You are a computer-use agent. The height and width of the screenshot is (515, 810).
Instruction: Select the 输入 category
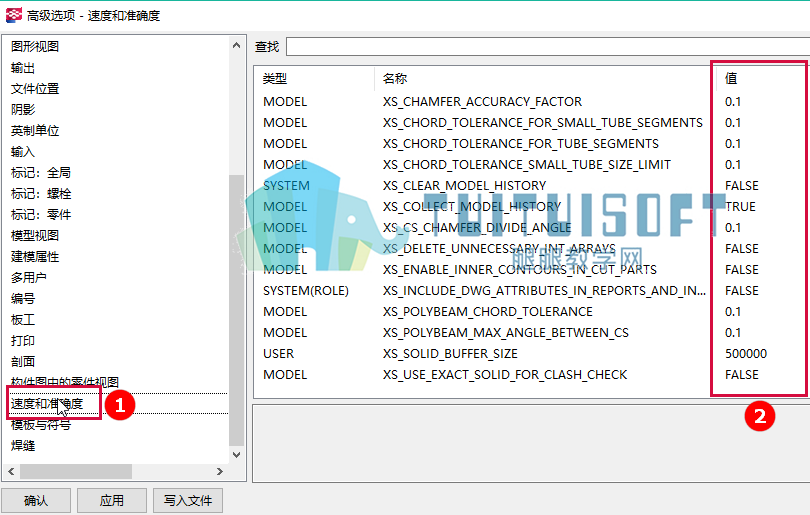coord(23,152)
